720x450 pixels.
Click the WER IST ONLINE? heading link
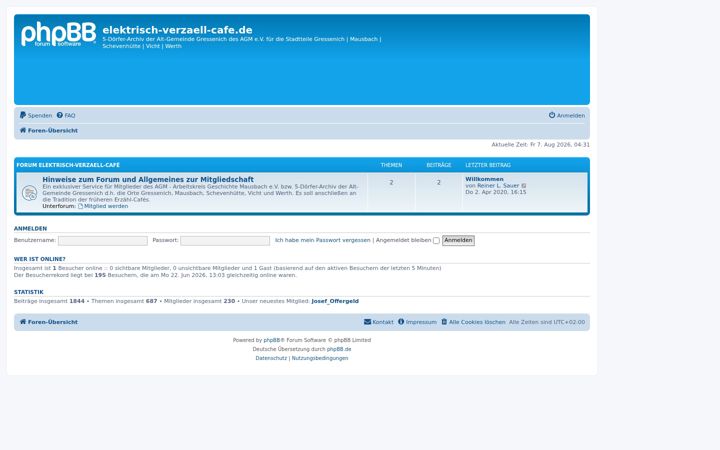click(39, 259)
